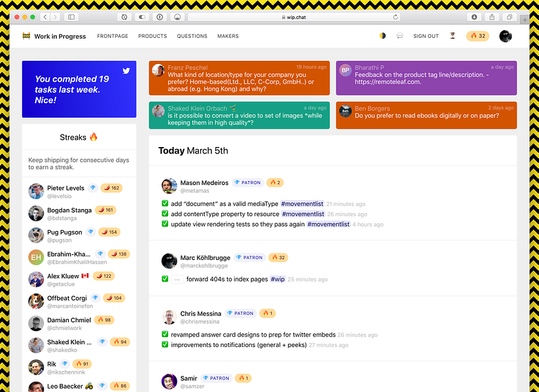
Task: Toggle checkbox for update view rendering tests
Action: click(165, 224)
